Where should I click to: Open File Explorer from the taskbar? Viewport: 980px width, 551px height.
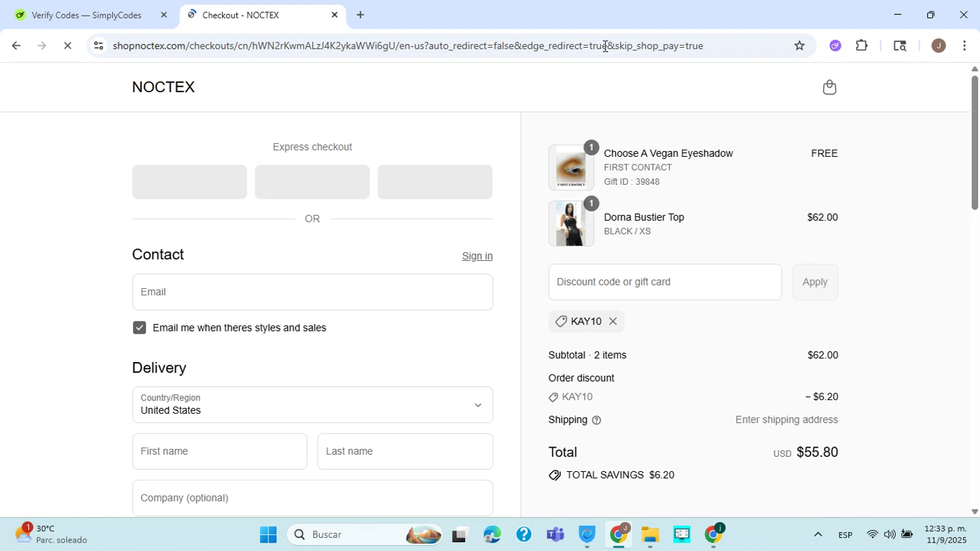coord(649,535)
